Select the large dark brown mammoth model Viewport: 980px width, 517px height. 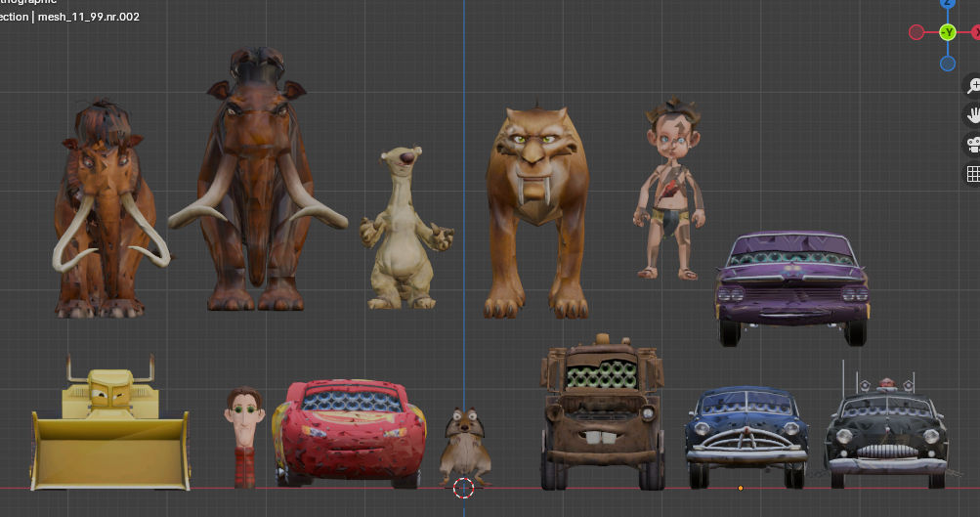click(x=257, y=179)
